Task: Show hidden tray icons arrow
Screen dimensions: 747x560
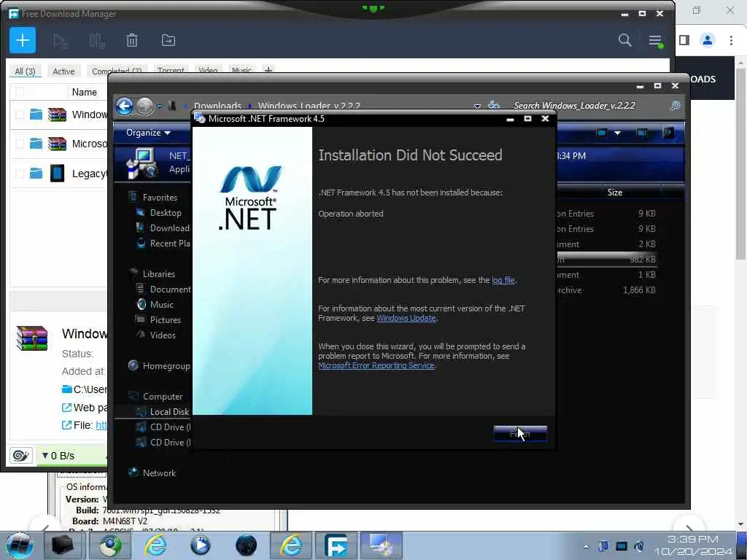Action: click(586, 546)
